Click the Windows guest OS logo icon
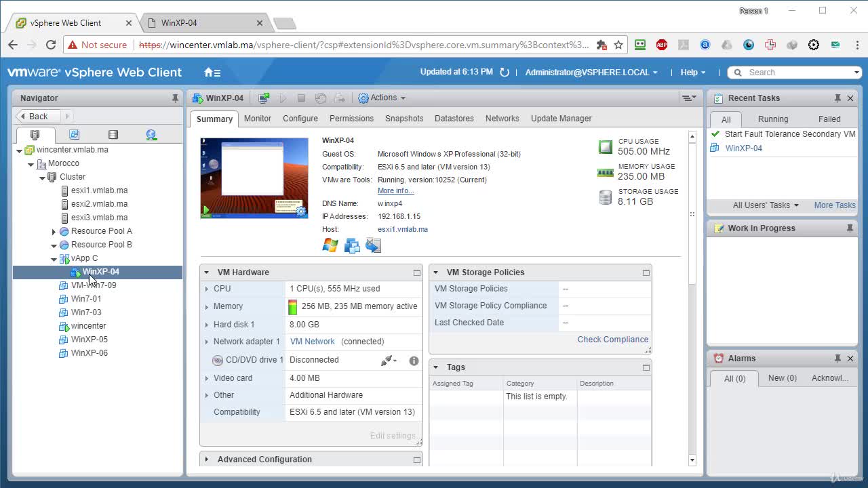868x488 pixels. point(330,245)
